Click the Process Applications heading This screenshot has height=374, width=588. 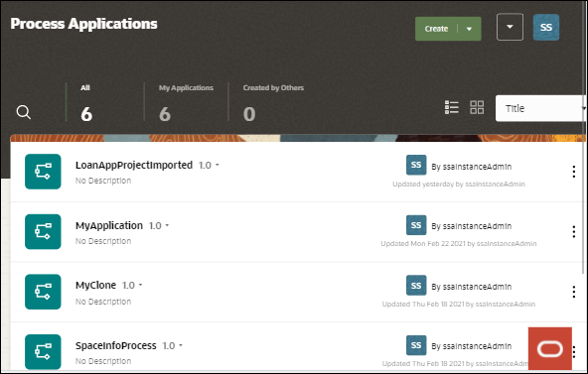coord(84,24)
